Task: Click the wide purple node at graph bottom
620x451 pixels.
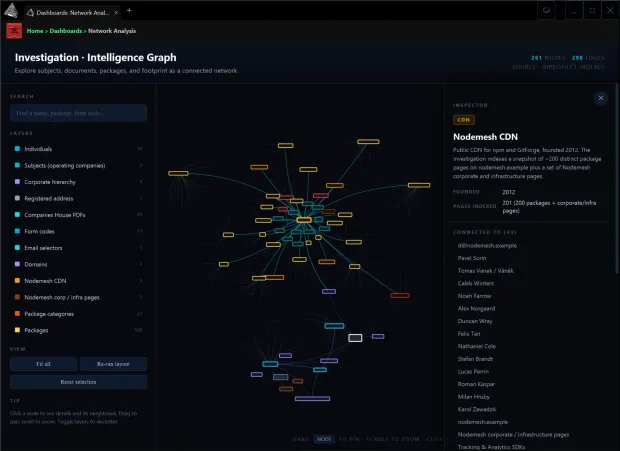Action: (312, 398)
